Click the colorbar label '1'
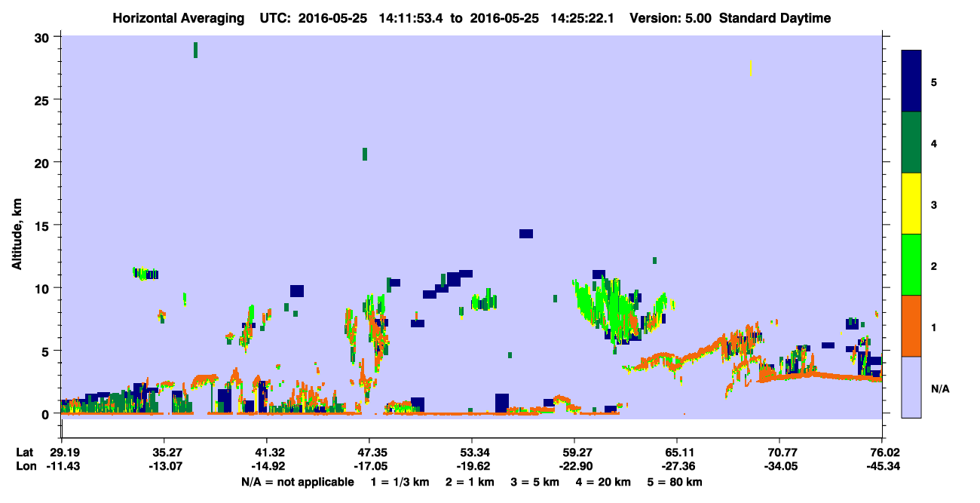 (x=934, y=327)
